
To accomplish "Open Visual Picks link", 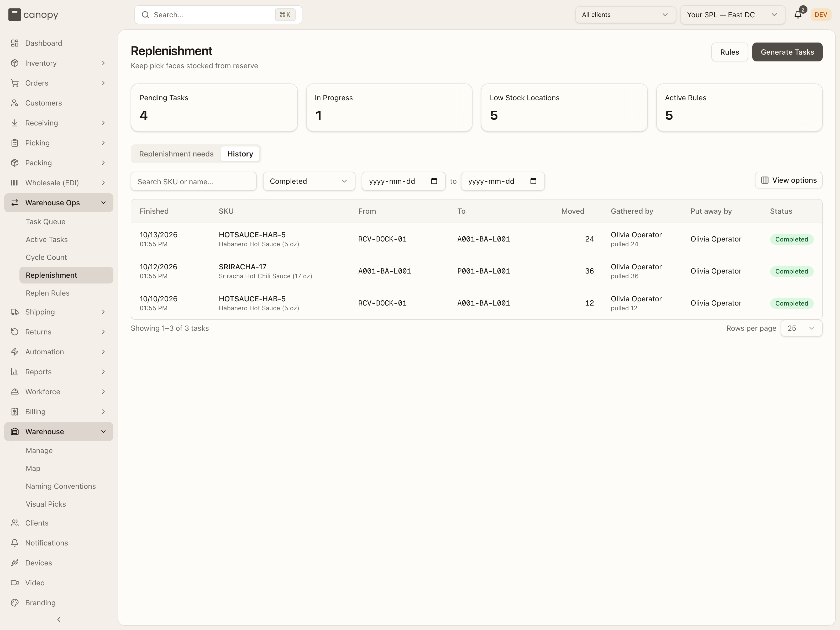I will coord(46,504).
